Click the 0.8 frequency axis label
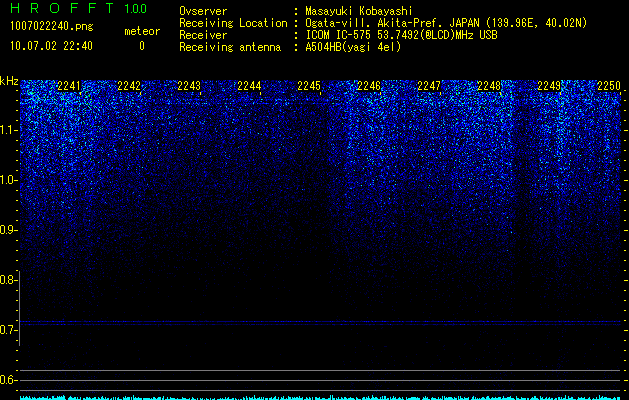The height and width of the screenshot is (400, 629). point(9,280)
